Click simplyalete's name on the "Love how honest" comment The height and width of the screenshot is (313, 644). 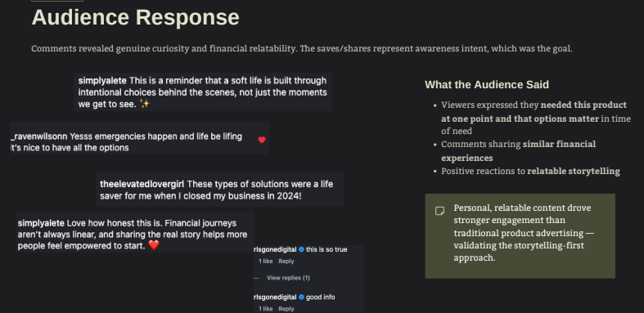(41, 223)
